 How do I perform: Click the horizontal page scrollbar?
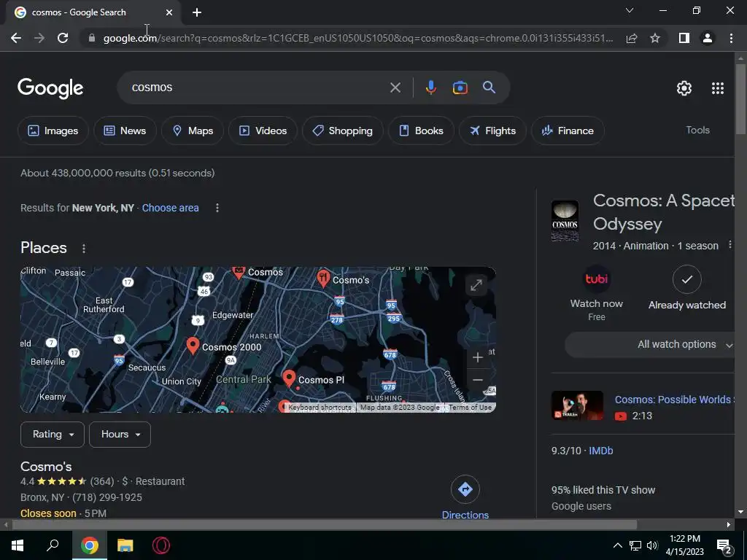tap(325, 525)
